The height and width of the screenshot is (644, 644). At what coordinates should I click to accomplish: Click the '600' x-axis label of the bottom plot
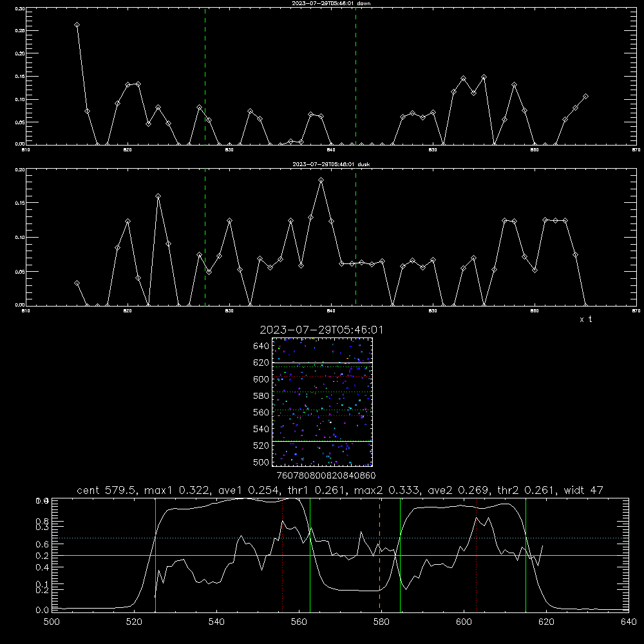point(464,622)
